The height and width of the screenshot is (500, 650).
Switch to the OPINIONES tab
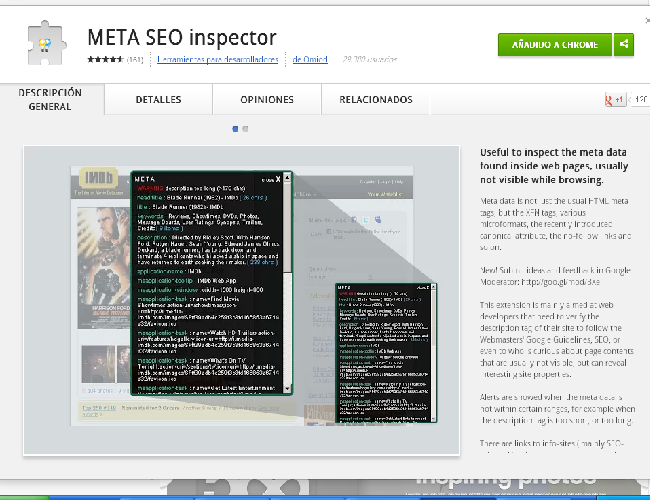[x=267, y=100]
